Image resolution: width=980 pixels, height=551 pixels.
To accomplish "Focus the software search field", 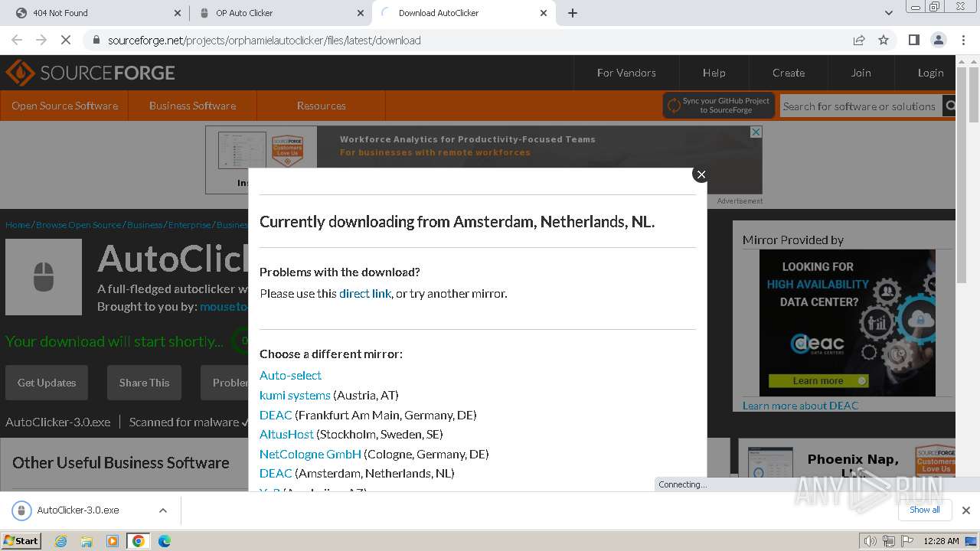I will (x=861, y=106).
